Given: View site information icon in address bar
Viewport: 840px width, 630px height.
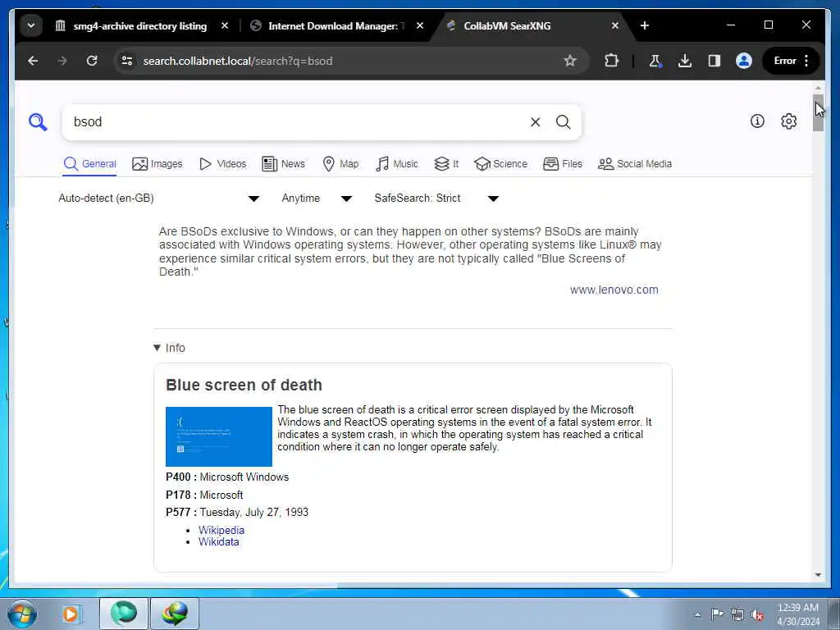Looking at the screenshot, I should point(127,61).
